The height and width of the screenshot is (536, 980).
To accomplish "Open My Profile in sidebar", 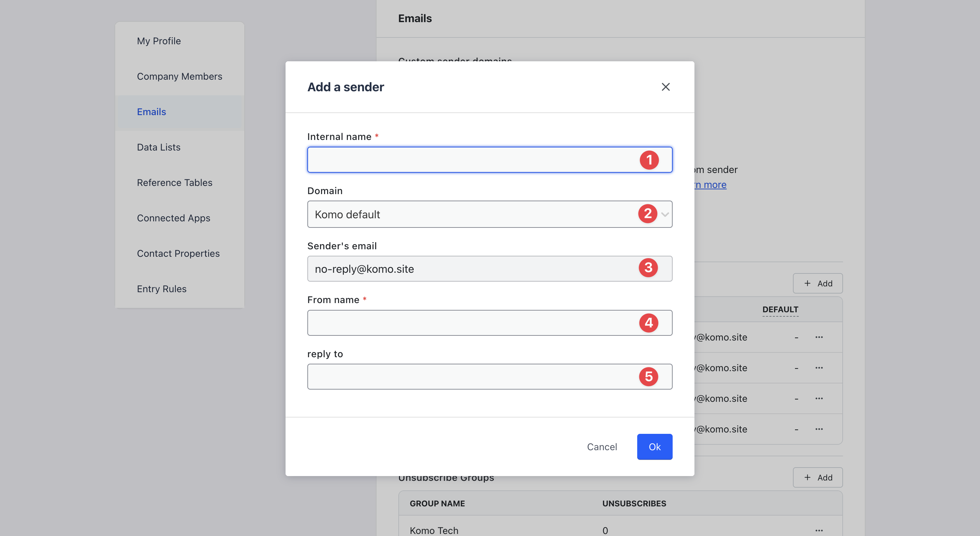I will point(159,41).
